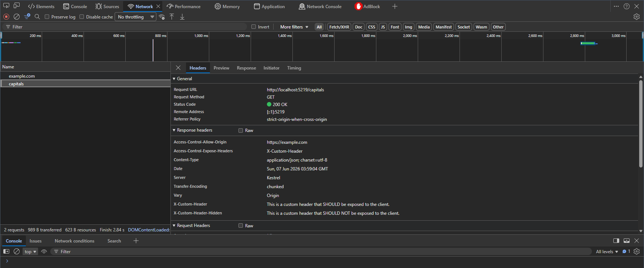
Task: Clear the console icon
Action: coord(17,251)
